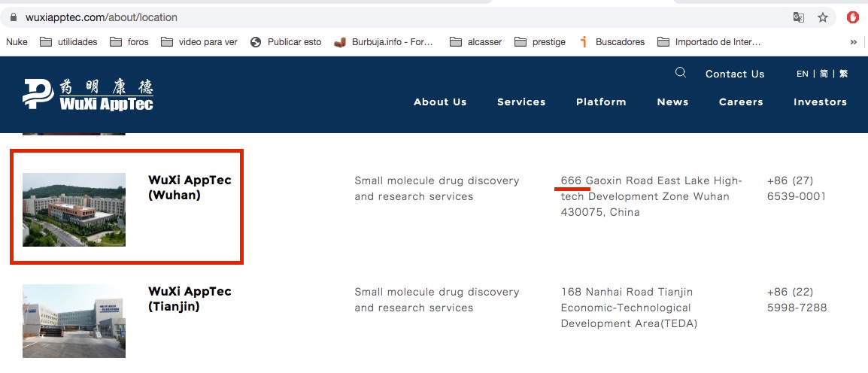Click the WuXi AppTec Wuhan building photo

[74, 210]
